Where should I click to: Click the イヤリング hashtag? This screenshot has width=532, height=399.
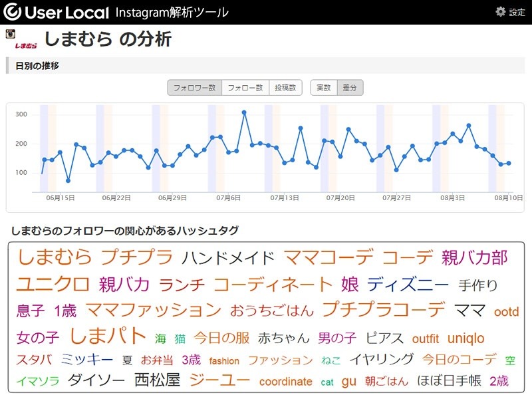(x=382, y=359)
